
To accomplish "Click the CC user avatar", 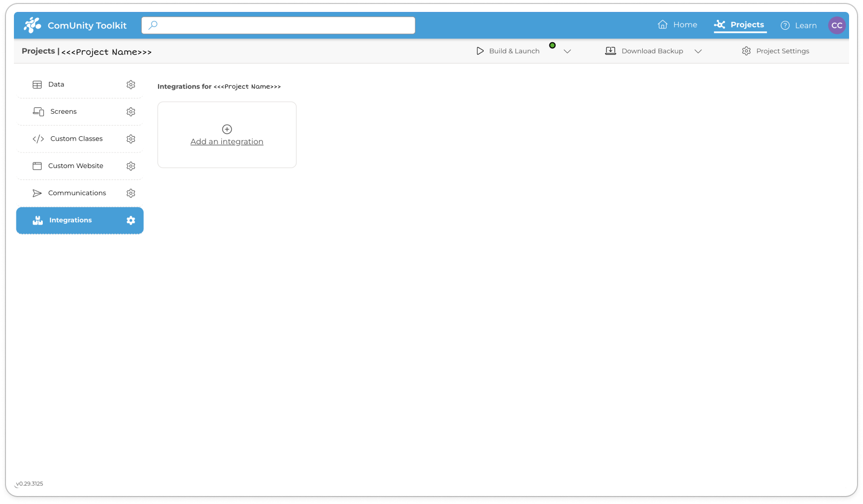I will tap(837, 25).
